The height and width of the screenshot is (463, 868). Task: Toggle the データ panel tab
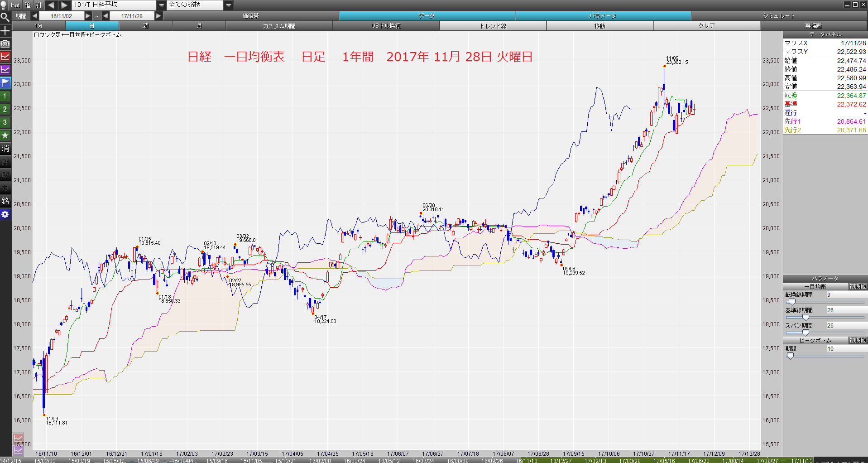(x=427, y=16)
